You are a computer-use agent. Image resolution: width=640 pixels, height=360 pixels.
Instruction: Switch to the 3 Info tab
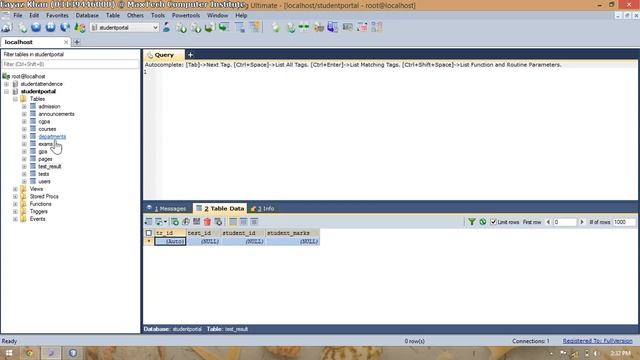(x=263, y=209)
